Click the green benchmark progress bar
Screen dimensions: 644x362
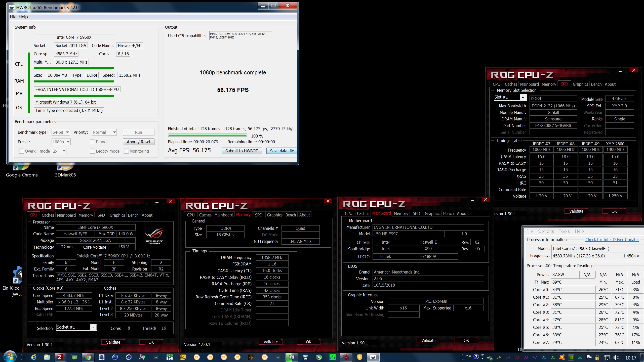(208, 135)
